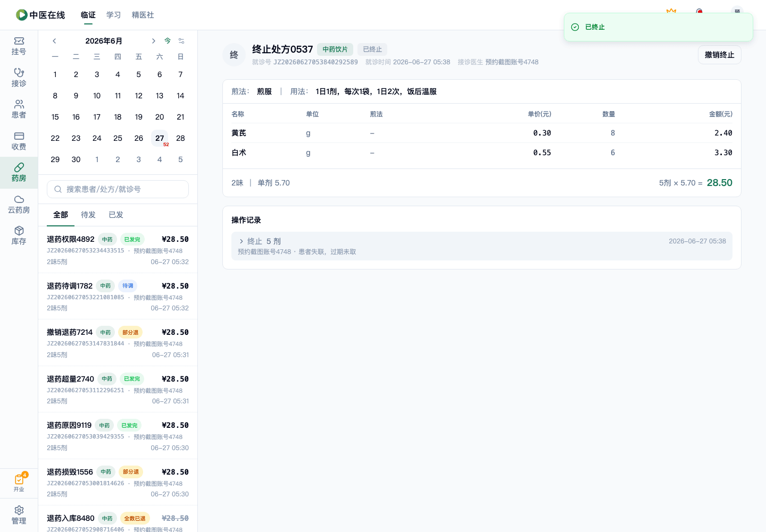766x532 pixels.
Task: Open prescription 退药超量2740
Action: pyautogui.click(x=118, y=389)
